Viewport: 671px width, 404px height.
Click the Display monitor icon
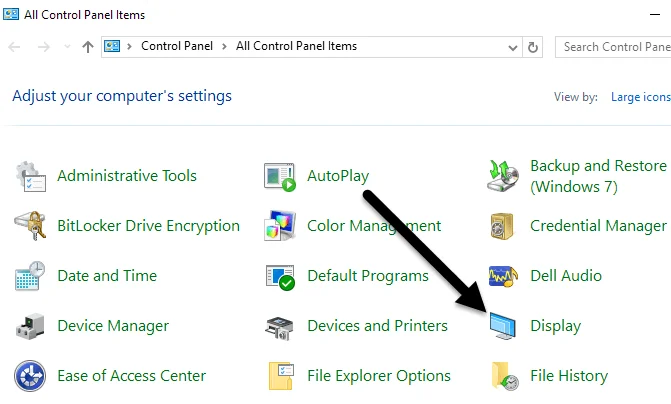coord(503,326)
